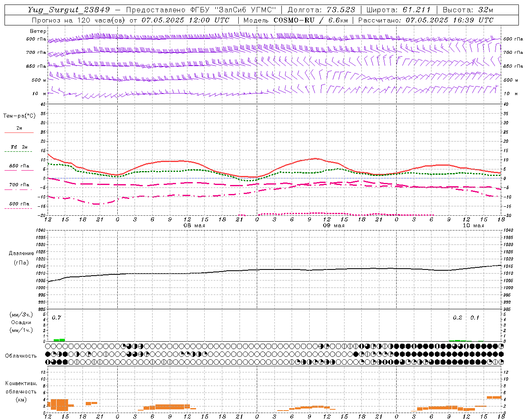Image resolution: width=525 pixels, height=420 pixels.
Task: Click the '09 мая' date label
Action: click(333, 226)
